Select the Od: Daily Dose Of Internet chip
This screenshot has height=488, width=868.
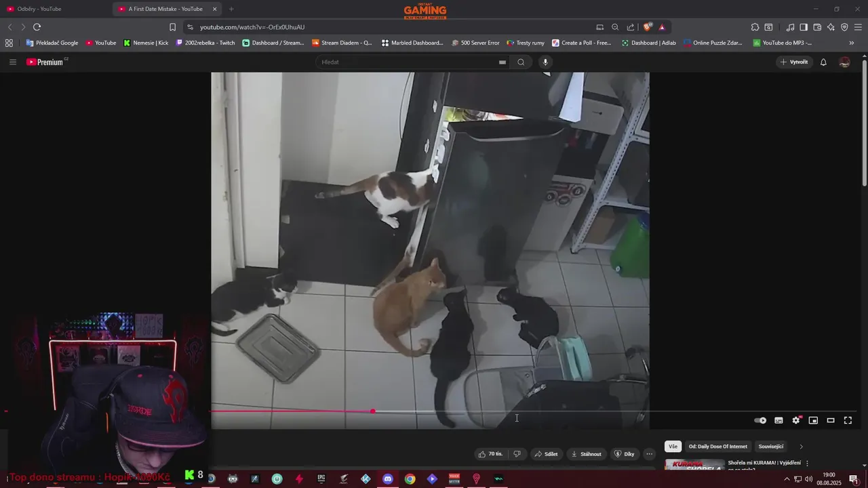click(x=718, y=447)
